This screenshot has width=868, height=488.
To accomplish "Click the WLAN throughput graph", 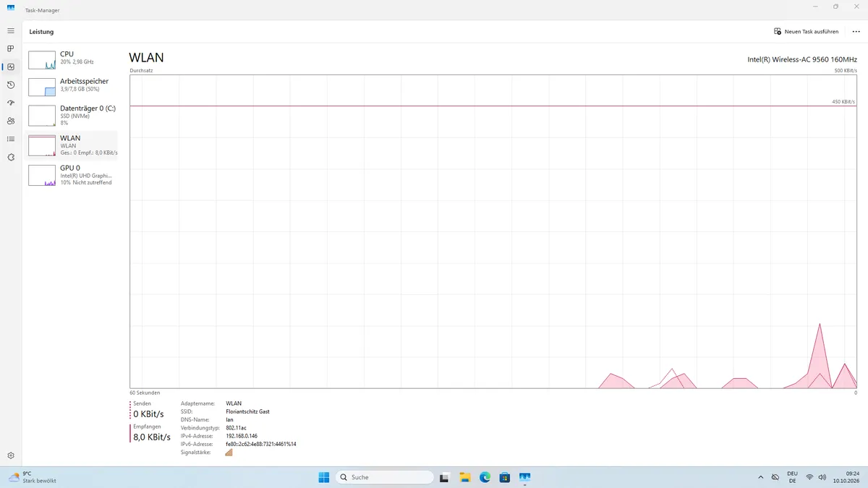I will pos(493,231).
